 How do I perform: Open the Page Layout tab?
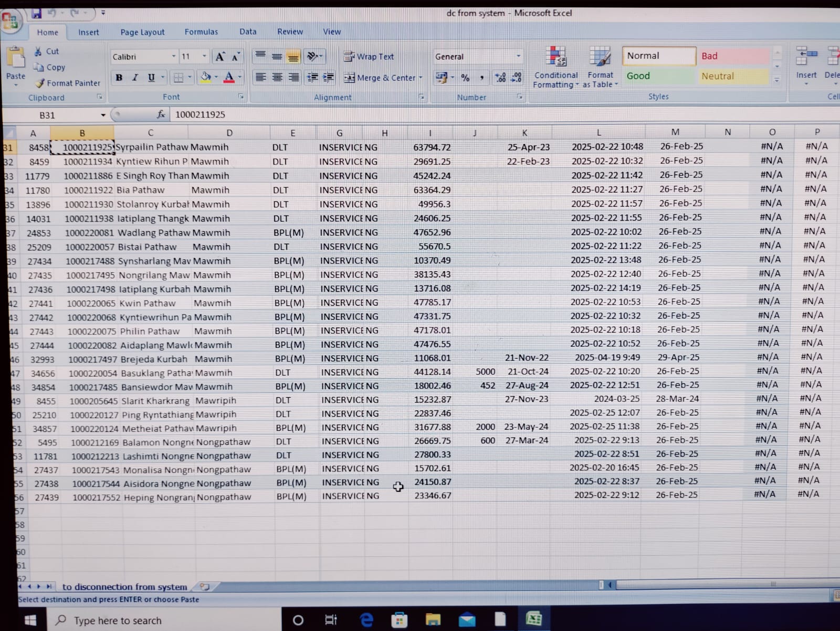tap(142, 32)
